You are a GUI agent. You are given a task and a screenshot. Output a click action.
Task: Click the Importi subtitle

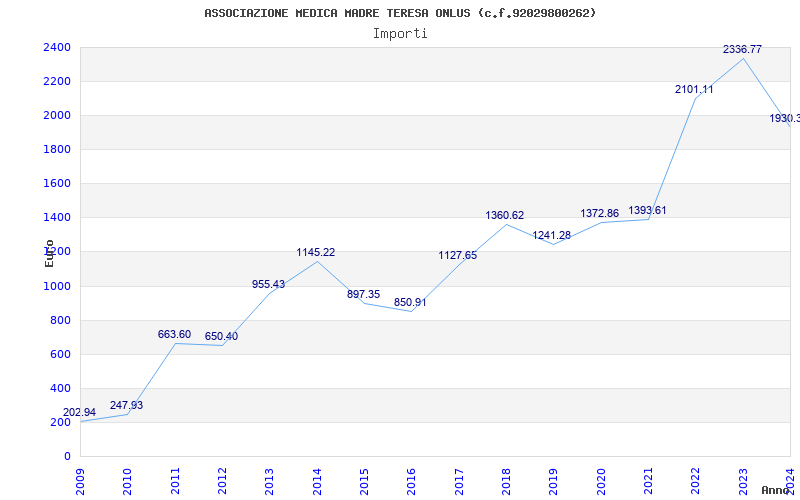click(x=400, y=34)
